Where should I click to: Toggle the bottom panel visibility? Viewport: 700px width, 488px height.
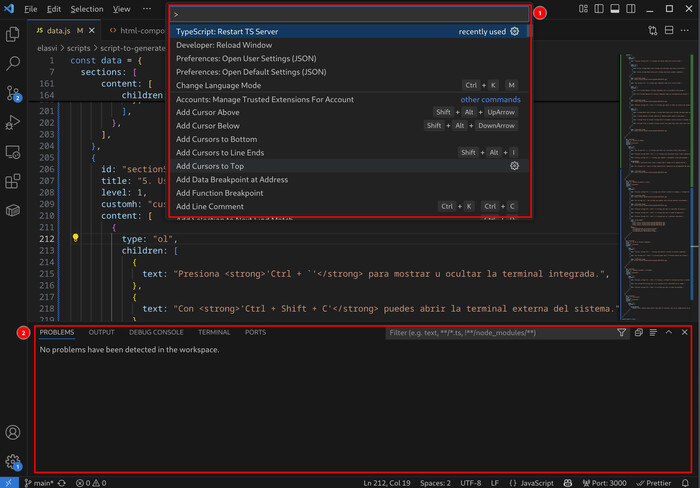615,8
